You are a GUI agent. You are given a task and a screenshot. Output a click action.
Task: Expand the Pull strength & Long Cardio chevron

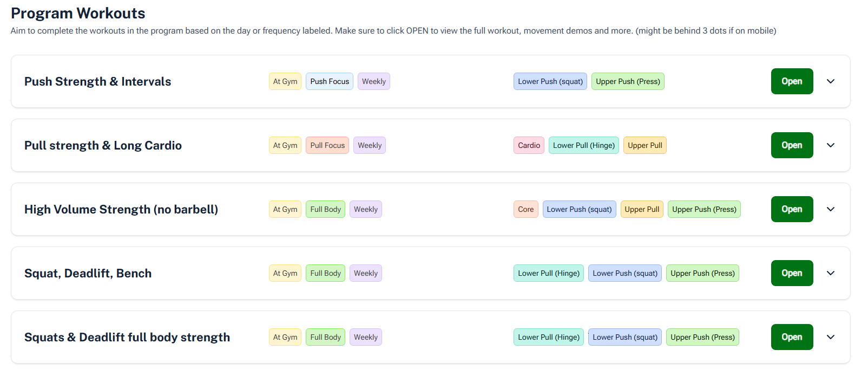830,145
